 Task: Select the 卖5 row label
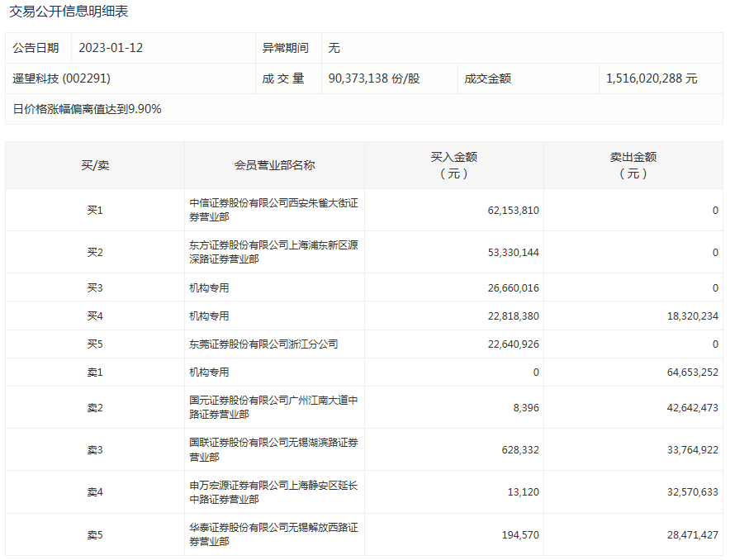pos(95,535)
